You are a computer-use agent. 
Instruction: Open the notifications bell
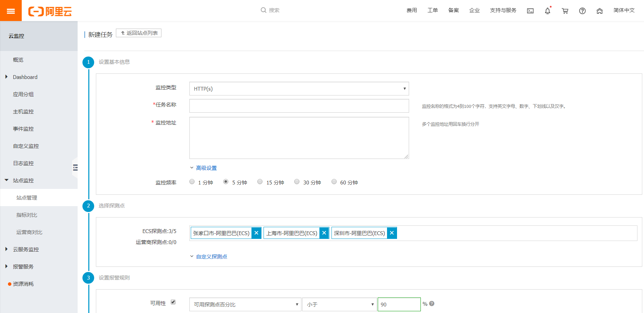coord(547,11)
